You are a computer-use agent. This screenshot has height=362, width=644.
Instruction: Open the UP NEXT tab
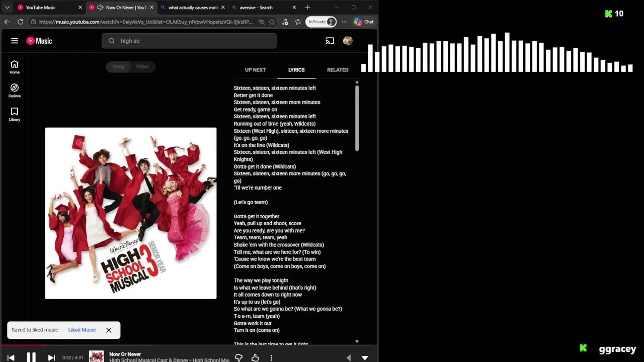pos(256,70)
